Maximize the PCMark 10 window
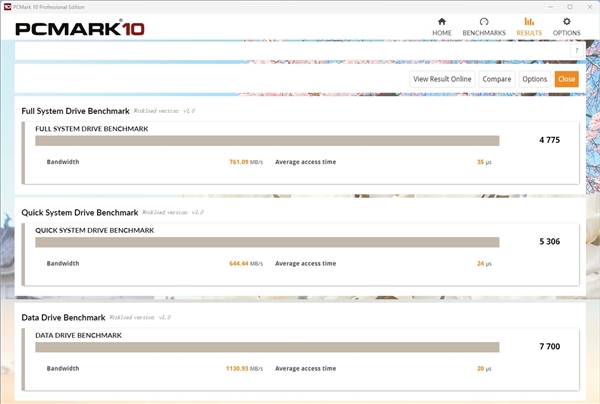The height and width of the screenshot is (404, 600). pyautogui.click(x=570, y=7)
